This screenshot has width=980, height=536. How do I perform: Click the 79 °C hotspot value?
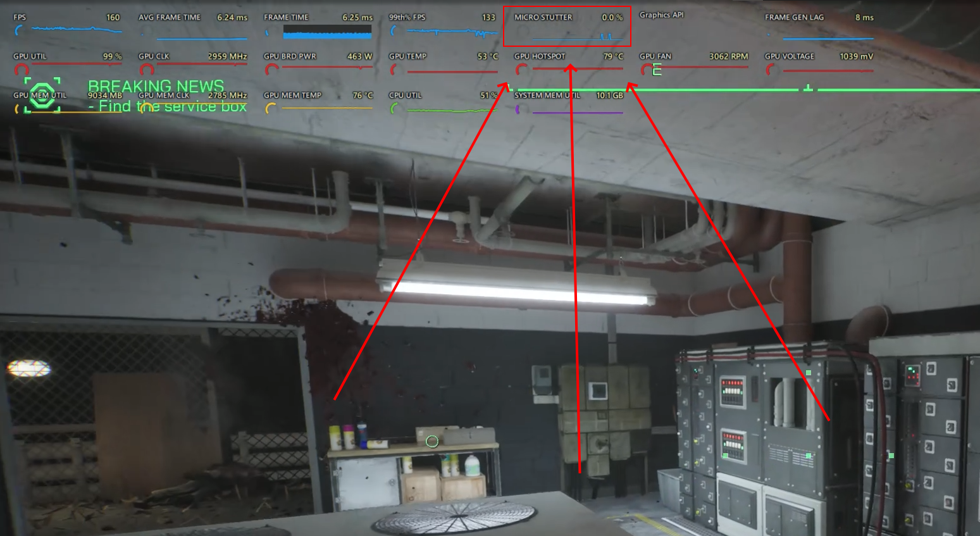pos(613,56)
